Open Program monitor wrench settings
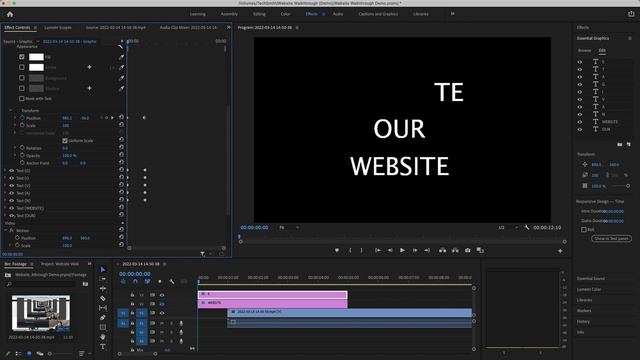This screenshot has height=360, width=640. [x=527, y=227]
